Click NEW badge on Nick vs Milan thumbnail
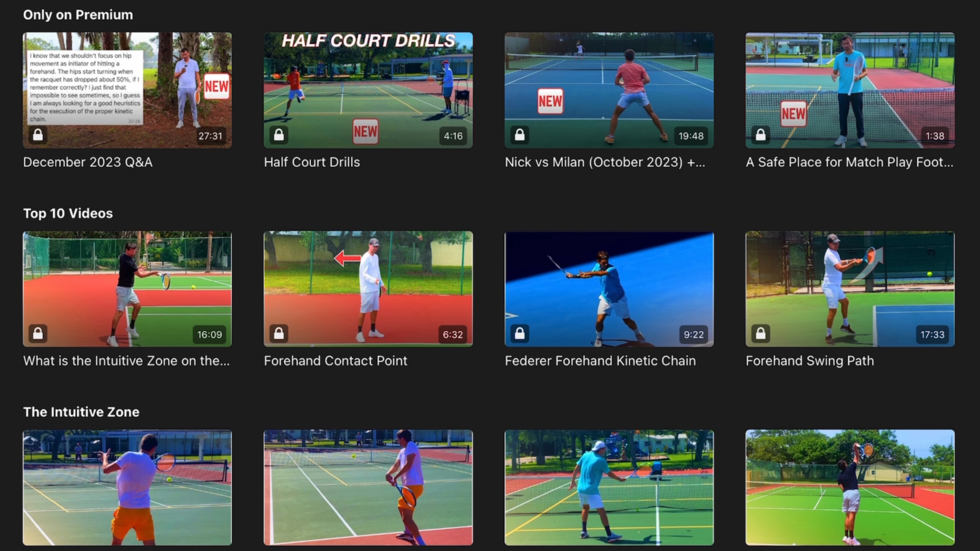This screenshot has height=551, width=980. [550, 101]
